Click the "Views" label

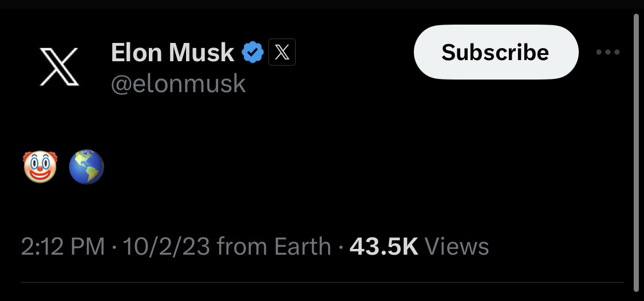coord(457,247)
